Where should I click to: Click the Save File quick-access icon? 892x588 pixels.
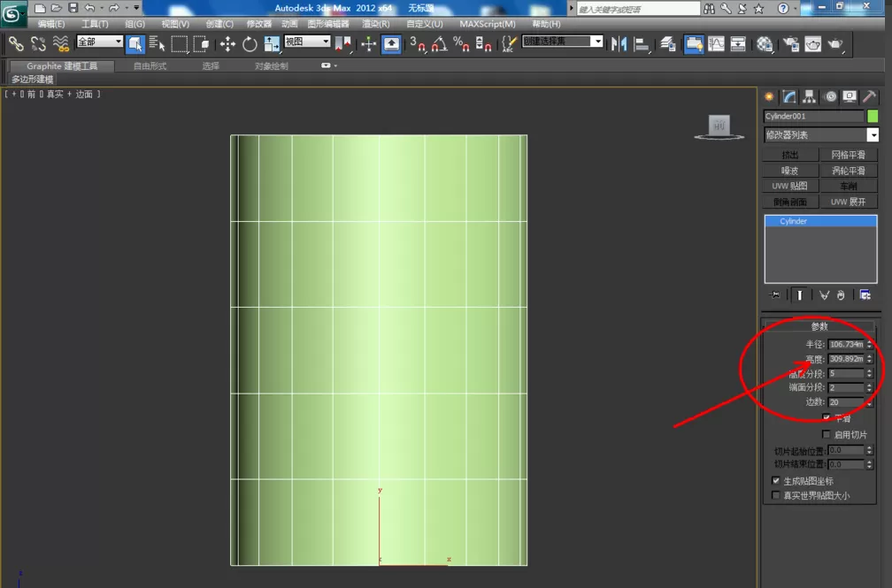73,8
